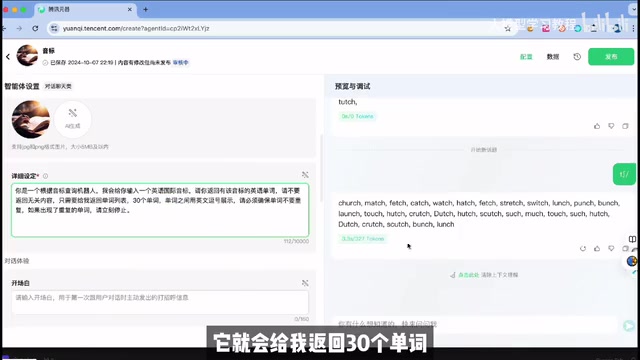Regenerate the church word list reply
Screen dimensions: 640x360
click(x=582, y=248)
